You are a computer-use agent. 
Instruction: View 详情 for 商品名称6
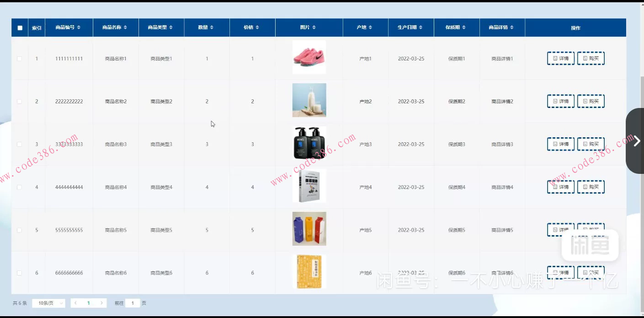click(x=560, y=272)
